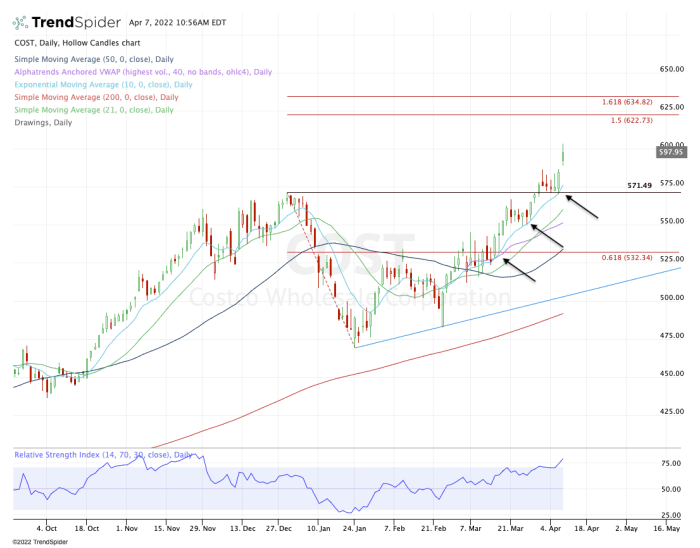This screenshot has width=700, height=548.
Task: Click the 450.00 price axis label
Action: pyautogui.click(x=672, y=373)
